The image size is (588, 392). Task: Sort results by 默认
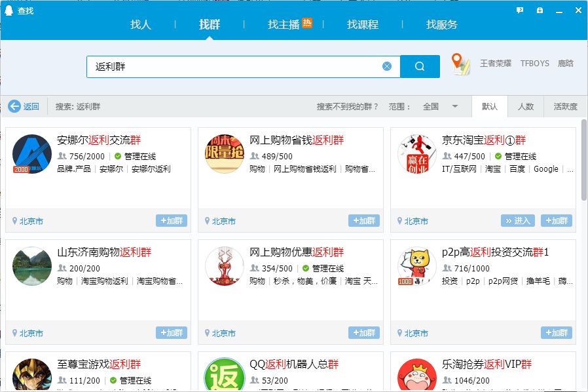point(489,107)
